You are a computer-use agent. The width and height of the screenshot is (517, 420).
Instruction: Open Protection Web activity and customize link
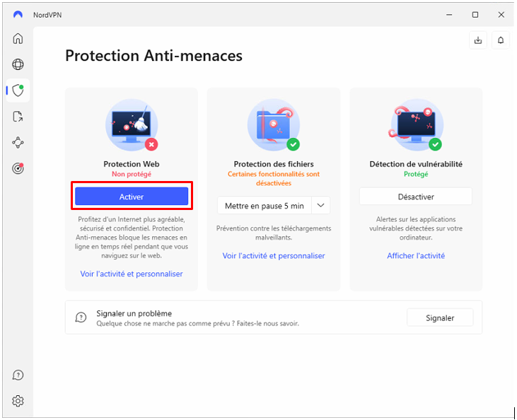[132, 274]
